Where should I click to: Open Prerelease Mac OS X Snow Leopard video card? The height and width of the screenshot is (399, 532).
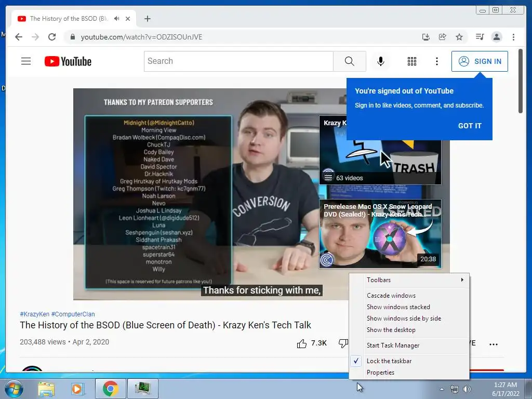(380, 234)
